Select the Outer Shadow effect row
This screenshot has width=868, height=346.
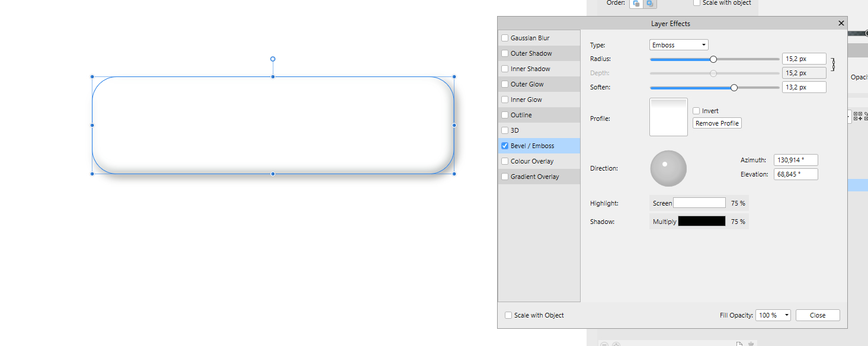539,53
